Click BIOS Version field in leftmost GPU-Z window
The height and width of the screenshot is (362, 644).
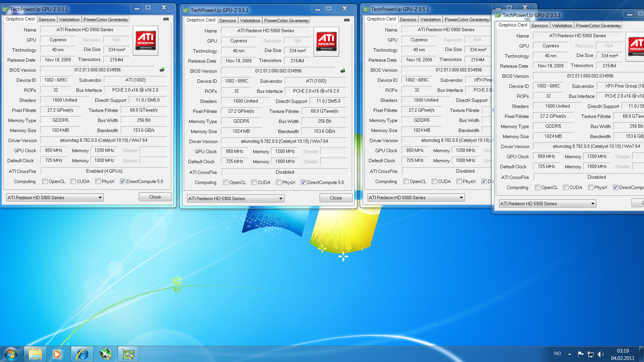98,70
